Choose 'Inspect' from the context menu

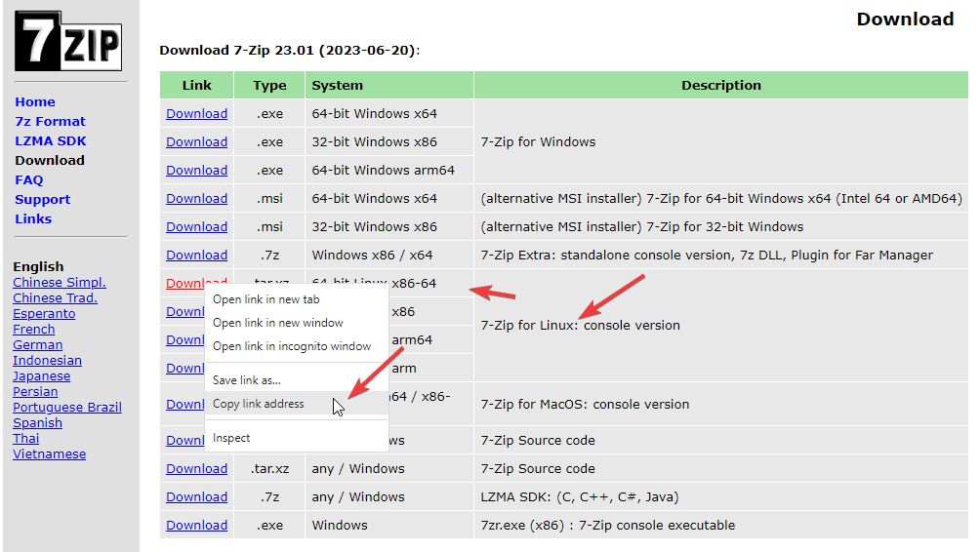tap(231, 438)
